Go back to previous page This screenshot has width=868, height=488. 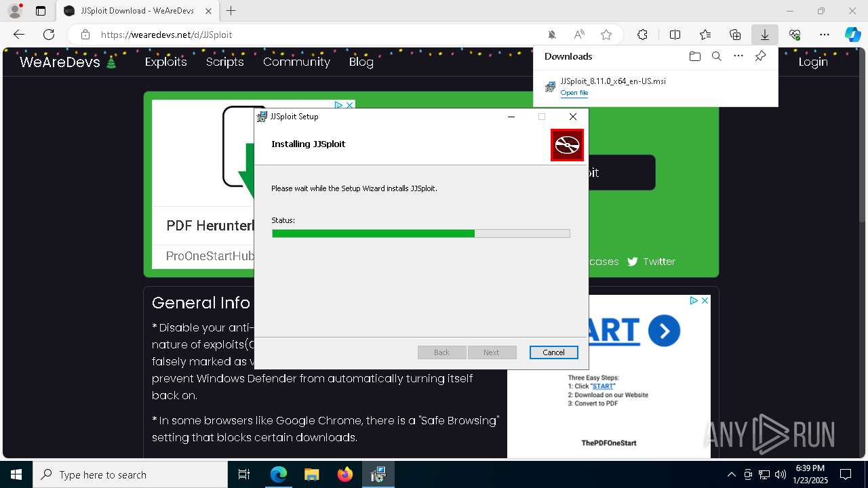click(x=19, y=35)
